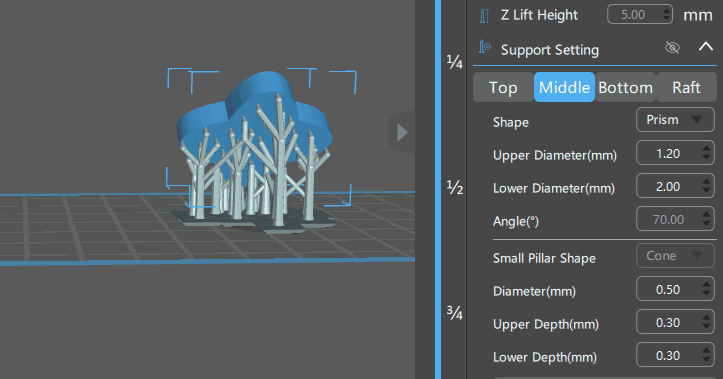The image size is (723, 379).
Task: Toggle support visibility eye icon
Action: pos(672,47)
